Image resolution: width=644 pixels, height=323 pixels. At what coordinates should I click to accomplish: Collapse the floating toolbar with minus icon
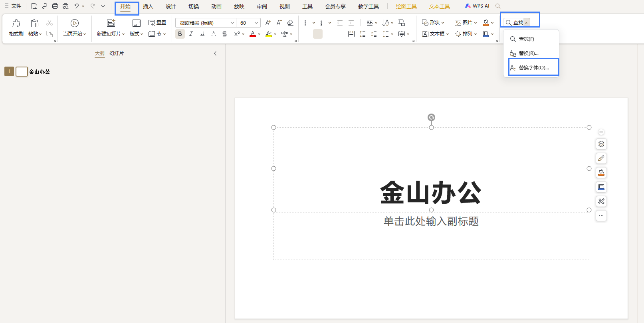pyautogui.click(x=601, y=132)
